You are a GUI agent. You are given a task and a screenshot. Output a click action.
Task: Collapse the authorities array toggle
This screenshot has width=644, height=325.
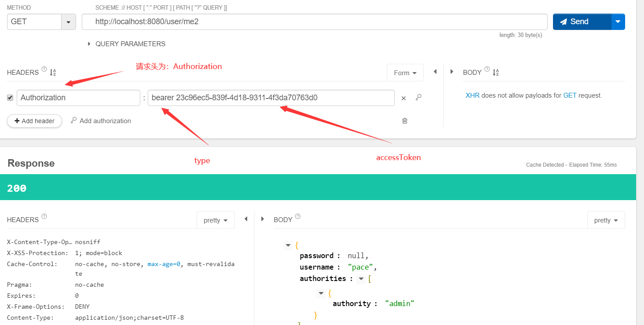(x=361, y=279)
